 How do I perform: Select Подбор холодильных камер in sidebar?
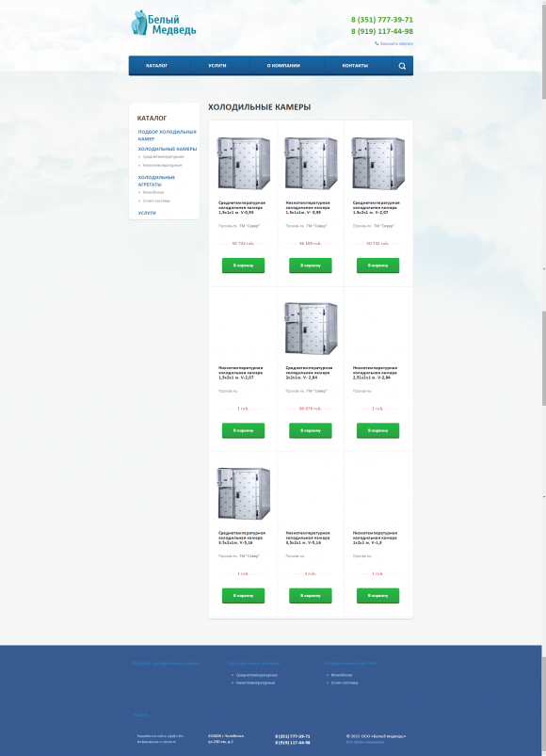(167, 136)
